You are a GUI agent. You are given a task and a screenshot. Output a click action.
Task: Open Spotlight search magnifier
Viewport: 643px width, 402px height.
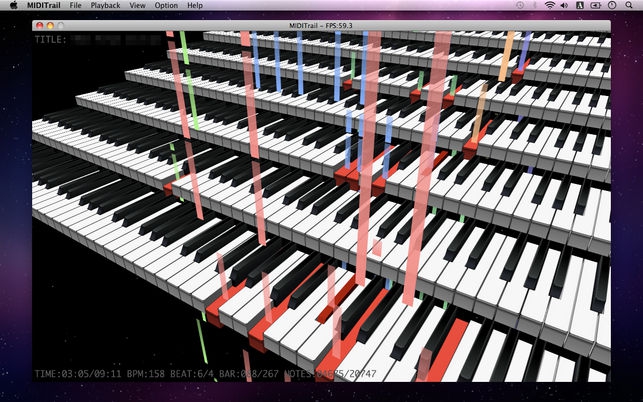point(629,5)
